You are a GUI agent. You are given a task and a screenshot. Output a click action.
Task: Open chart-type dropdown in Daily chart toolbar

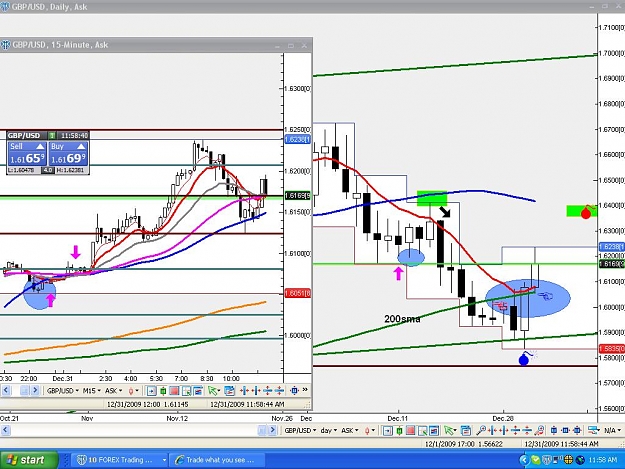click(x=369, y=430)
